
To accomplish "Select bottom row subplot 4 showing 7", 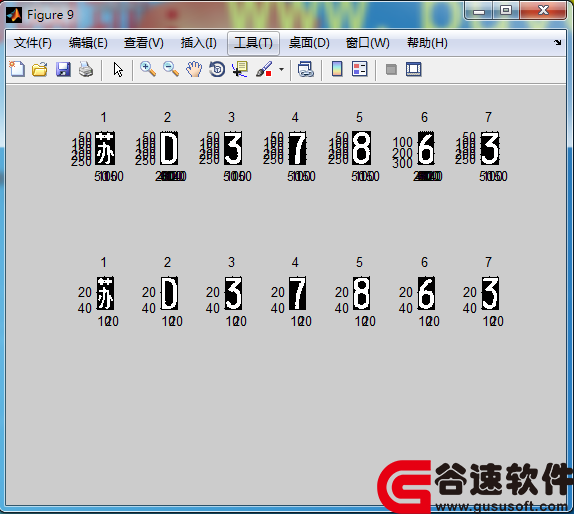I will [x=297, y=293].
